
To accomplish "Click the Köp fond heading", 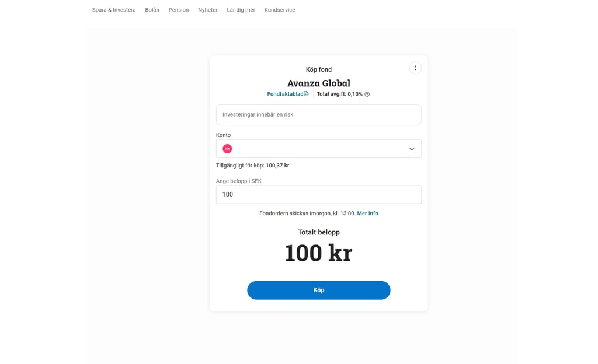I will pyautogui.click(x=318, y=69).
